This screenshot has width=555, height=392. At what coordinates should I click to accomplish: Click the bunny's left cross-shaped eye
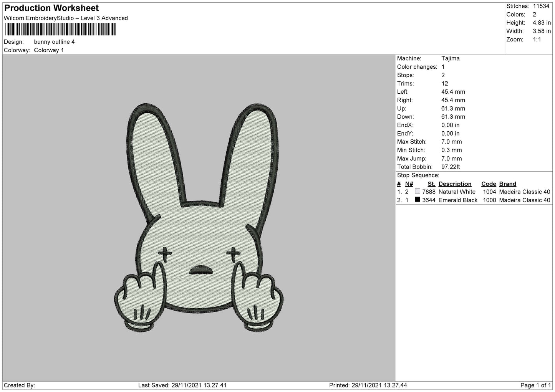[165, 253]
